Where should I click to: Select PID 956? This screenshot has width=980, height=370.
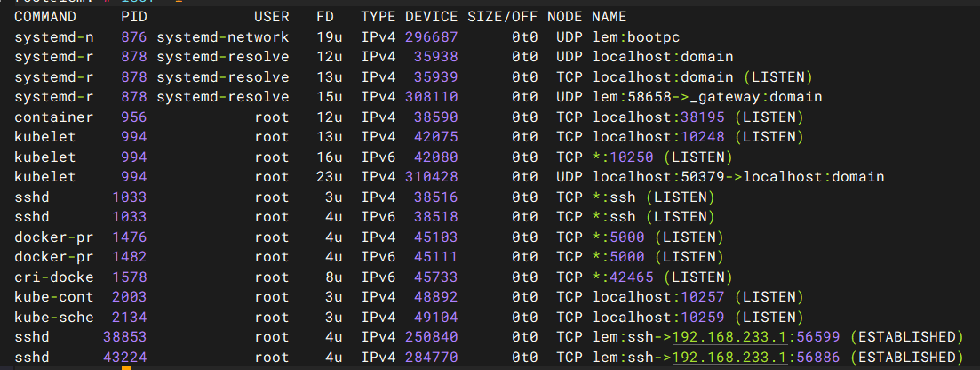pyautogui.click(x=134, y=117)
